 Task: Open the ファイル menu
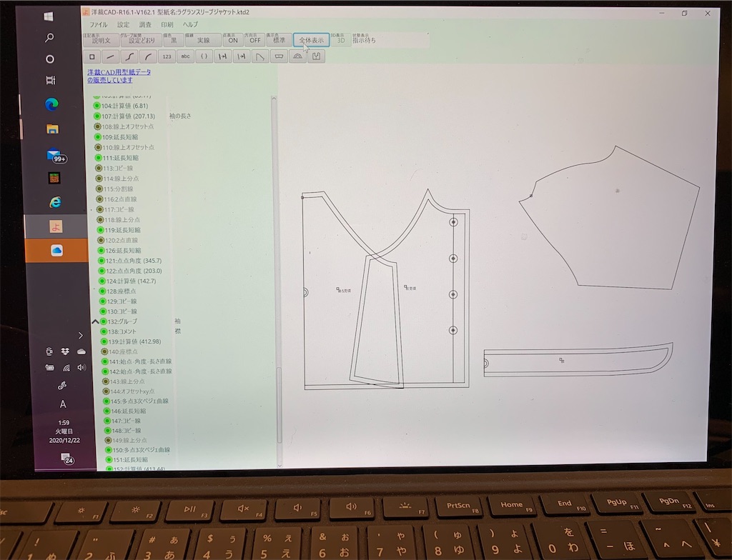99,24
